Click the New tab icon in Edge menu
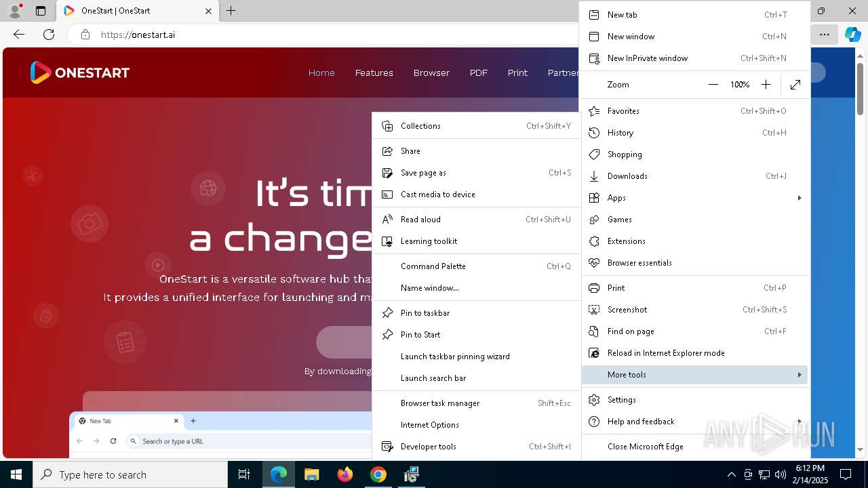868x488 pixels. 594,15
